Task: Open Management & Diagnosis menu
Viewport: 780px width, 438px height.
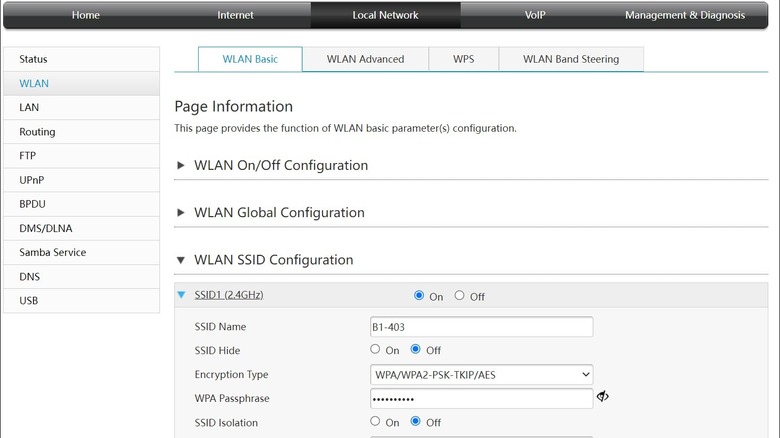Action: (685, 15)
